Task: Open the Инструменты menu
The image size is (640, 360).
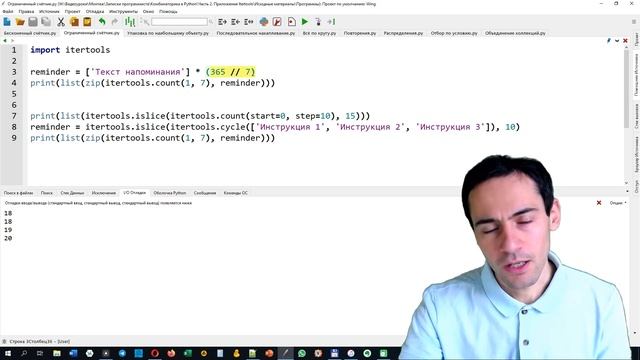Action: (x=123, y=11)
